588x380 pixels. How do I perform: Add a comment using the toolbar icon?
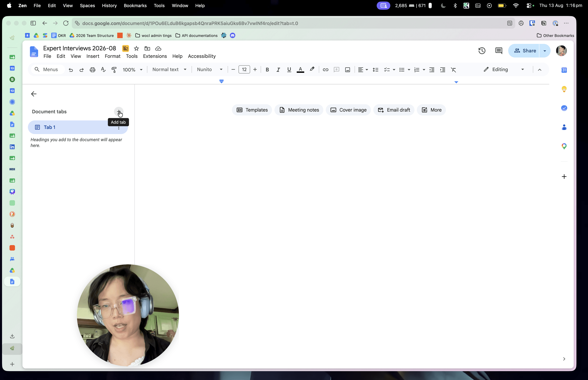point(337,70)
